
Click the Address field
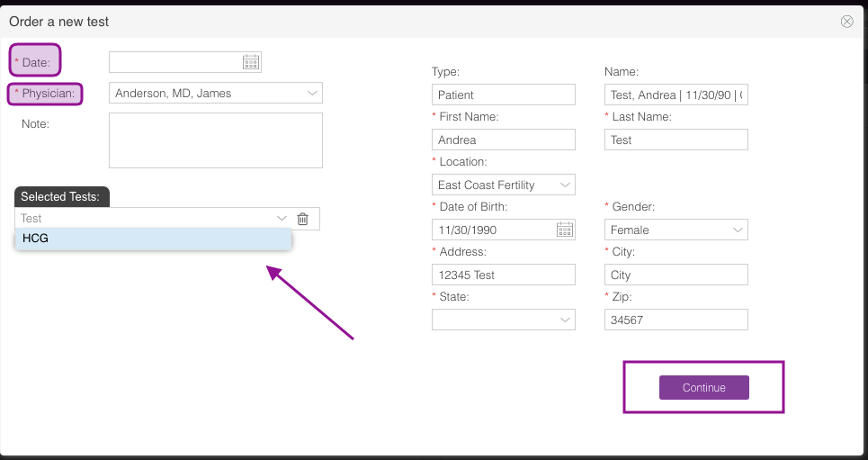pyautogui.click(x=503, y=275)
